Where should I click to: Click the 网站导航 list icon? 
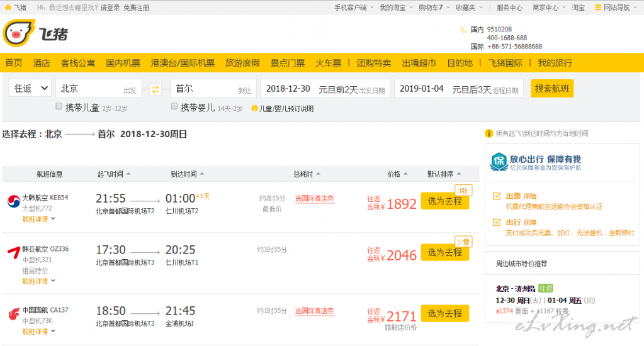point(598,8)
